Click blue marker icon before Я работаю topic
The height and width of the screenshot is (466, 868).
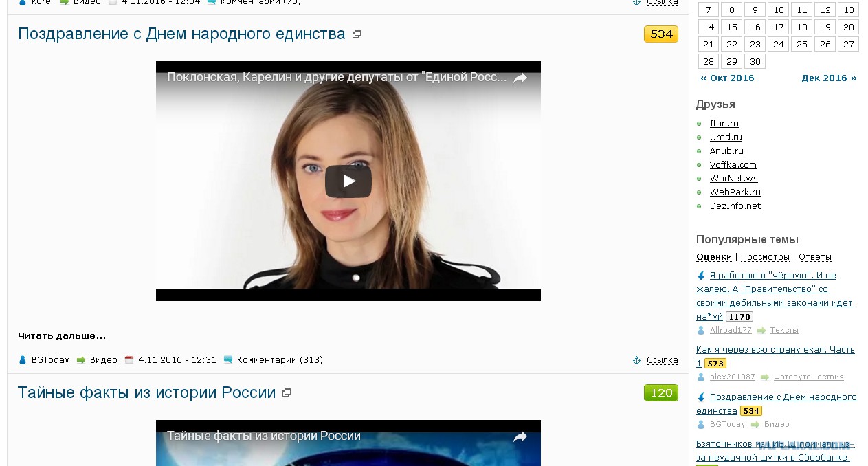pyautogui.click(x=701, y=276)
